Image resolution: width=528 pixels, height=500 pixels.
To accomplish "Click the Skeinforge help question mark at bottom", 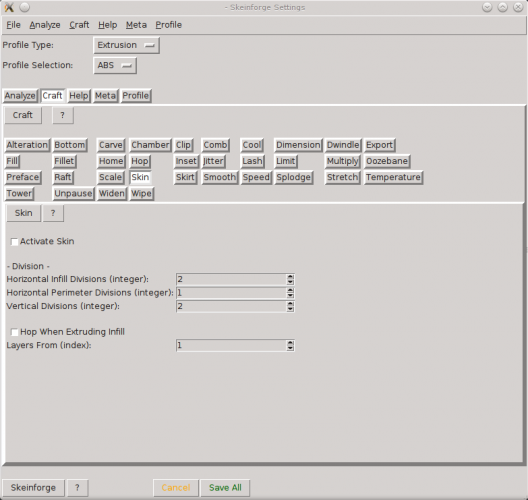I will tap(77, 488).
